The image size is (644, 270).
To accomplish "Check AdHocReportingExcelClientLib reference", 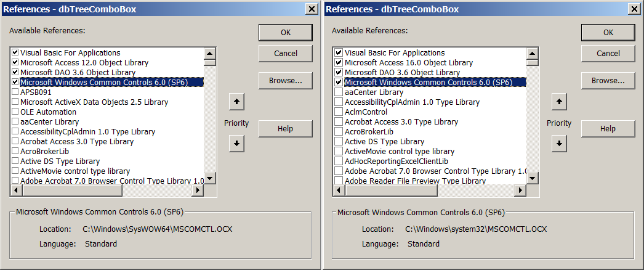I will (x=339, y=161).
